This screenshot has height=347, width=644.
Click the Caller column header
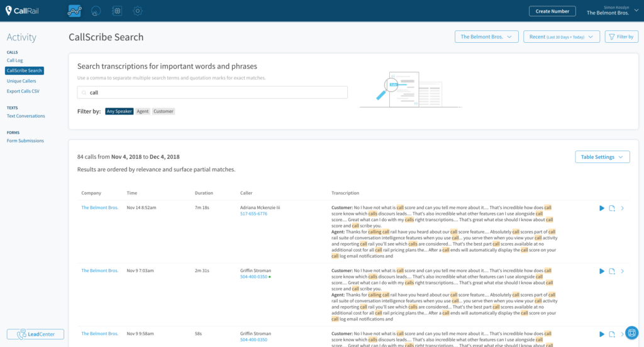[246, 193]
